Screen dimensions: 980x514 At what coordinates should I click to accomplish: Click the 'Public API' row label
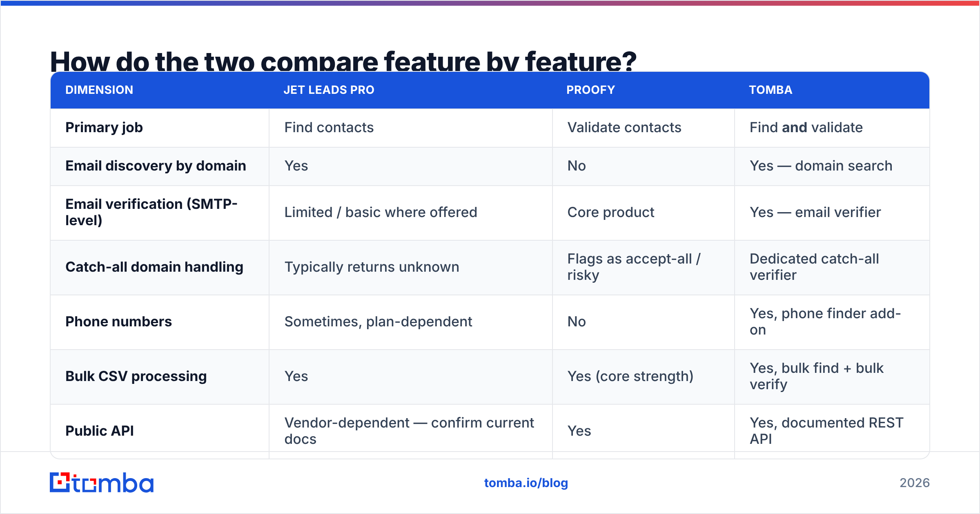click(x=100, y=431)
